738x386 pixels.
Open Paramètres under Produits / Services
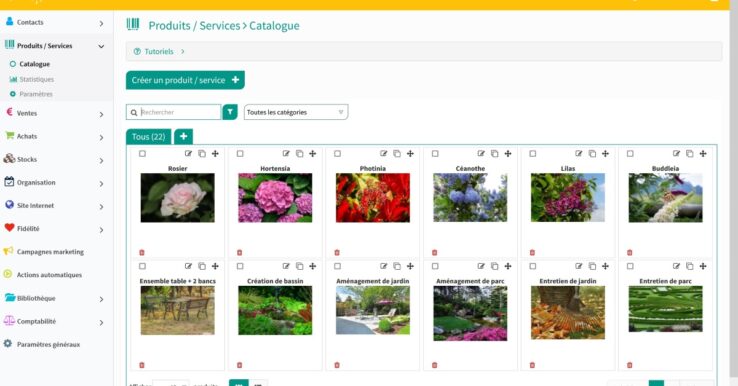tap(36, 94)
